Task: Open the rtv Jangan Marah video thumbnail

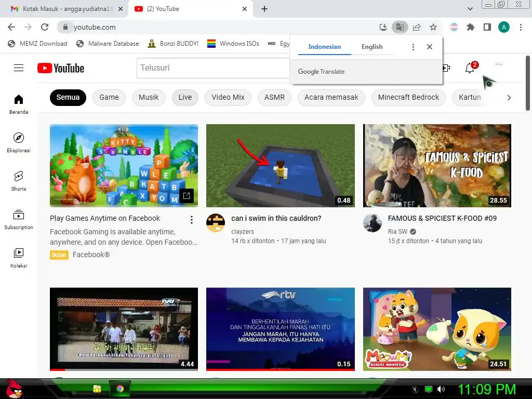Action: tap(280, 329)
